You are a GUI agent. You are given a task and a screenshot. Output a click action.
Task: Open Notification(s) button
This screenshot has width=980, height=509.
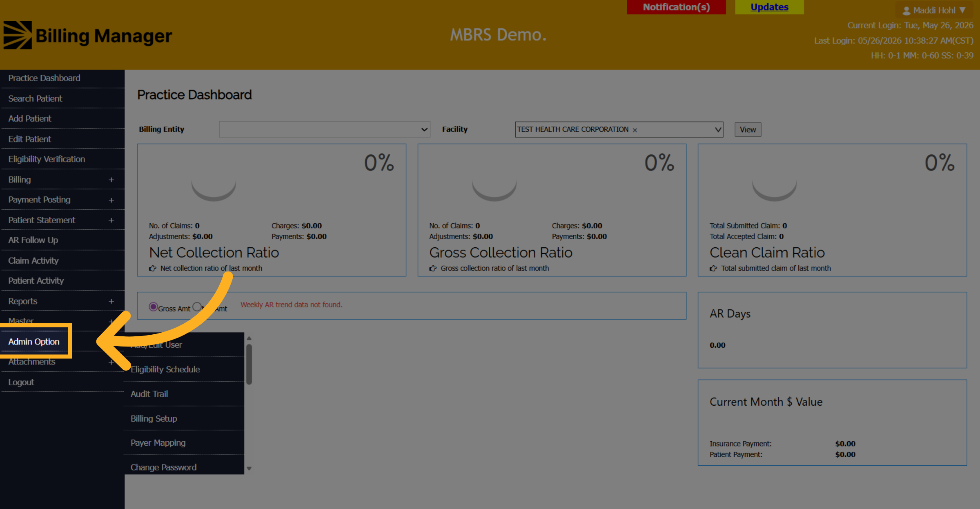click(x=676, y=7)
